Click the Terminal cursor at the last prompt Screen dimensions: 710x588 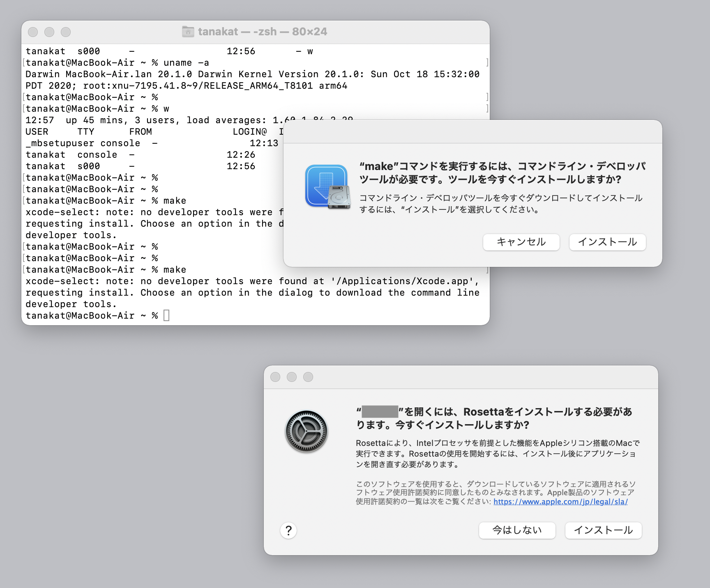(166, 315)
